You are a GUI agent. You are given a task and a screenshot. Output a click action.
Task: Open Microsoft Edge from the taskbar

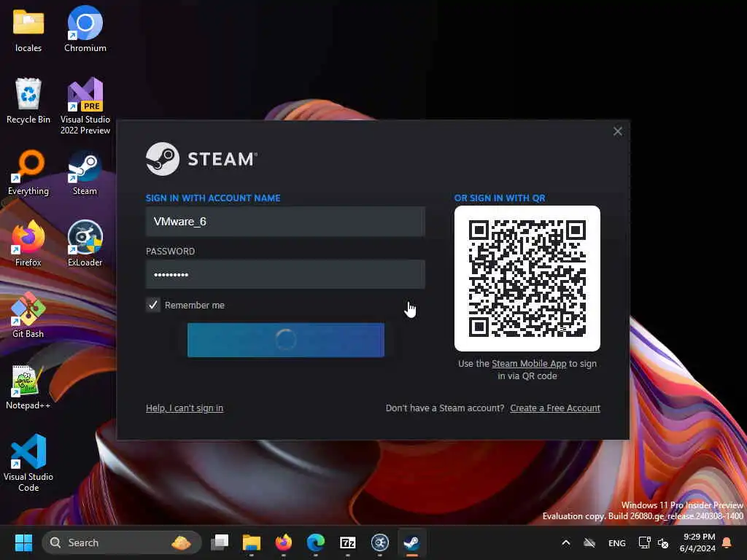(x=315, y=542)
